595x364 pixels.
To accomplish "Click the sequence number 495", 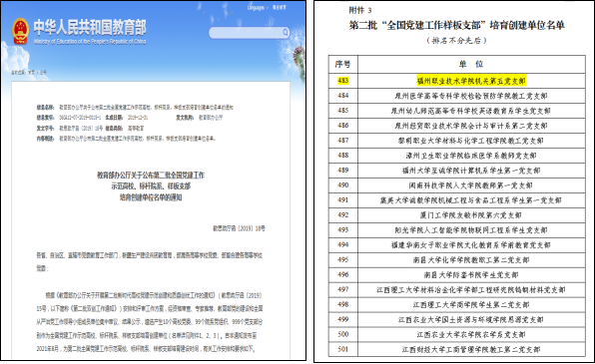I will [x=343, y=259].
